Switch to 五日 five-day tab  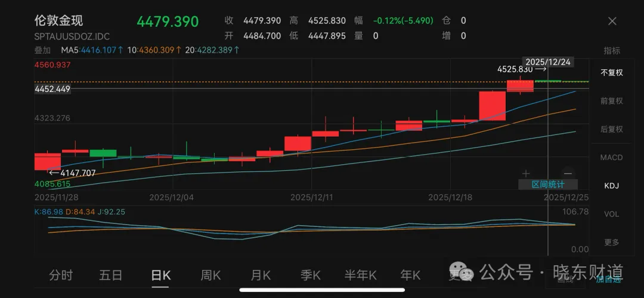click(x=111, y=275)
